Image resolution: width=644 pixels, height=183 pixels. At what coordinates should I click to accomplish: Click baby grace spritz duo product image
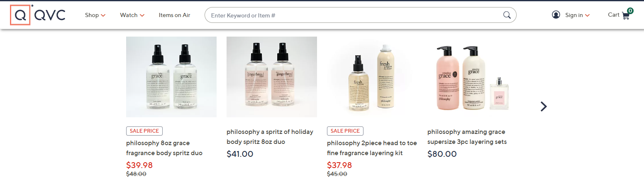(x=171, y=77)
